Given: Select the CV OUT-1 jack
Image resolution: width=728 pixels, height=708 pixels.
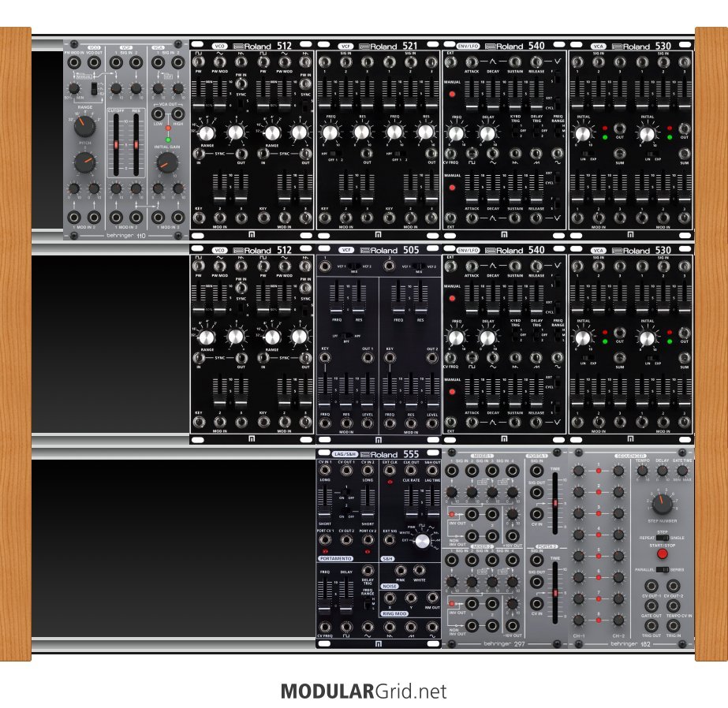Looking at the screenshot, I should (x=651, y=586).
